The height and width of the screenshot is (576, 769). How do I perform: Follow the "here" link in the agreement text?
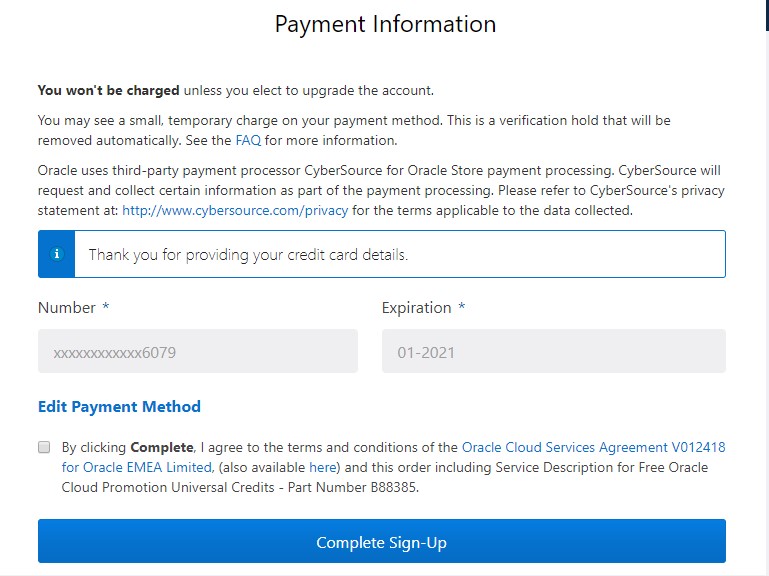tap(322, 467)
